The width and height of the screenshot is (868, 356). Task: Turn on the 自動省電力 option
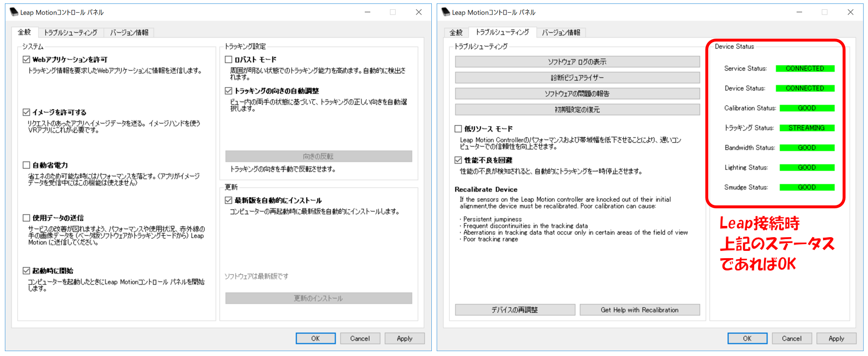[x=26, y=165]
